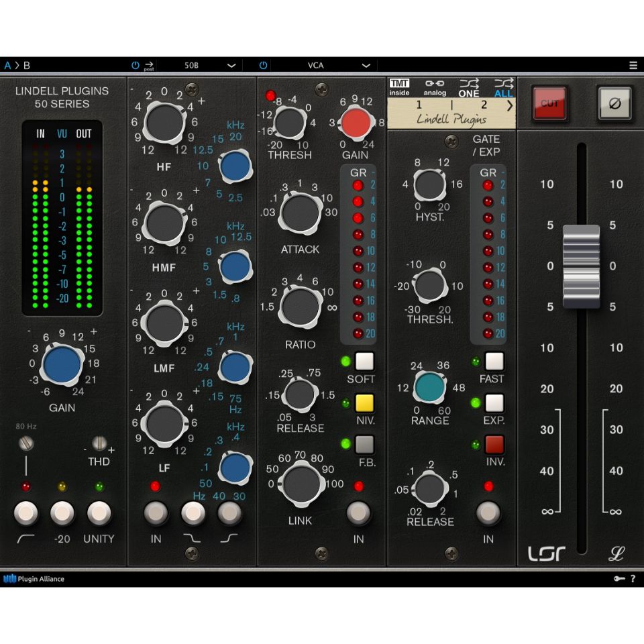Click the LF gain knob
644x644 pixels.
point(164,423)
